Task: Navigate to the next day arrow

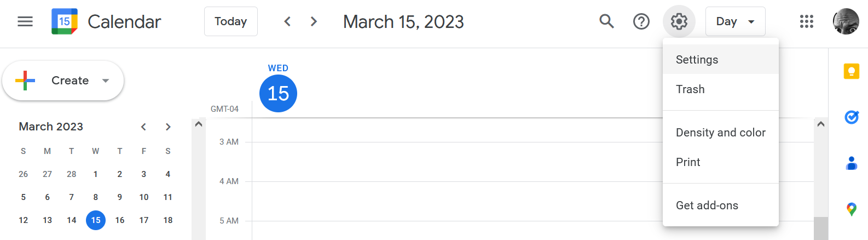Action: [314, 21]
